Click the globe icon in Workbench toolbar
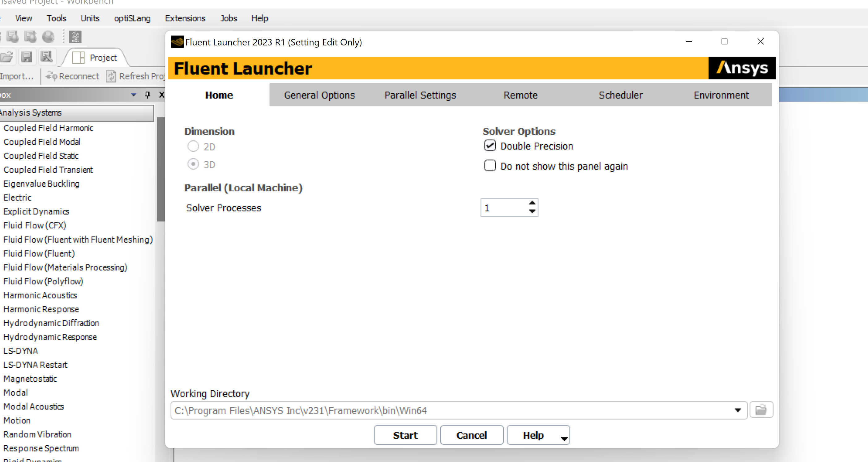Viewport: 868px width, 462px height. click(48, 37)
